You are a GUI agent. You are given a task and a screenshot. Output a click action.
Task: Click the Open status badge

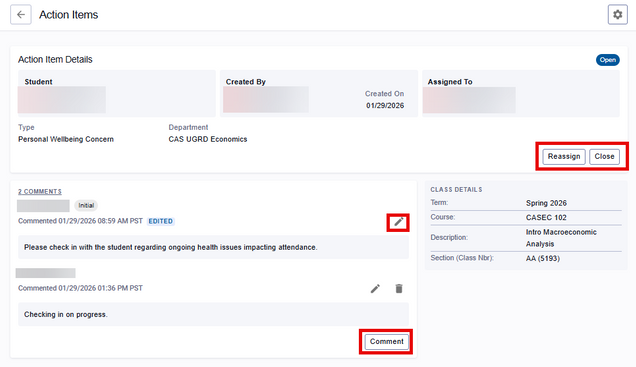coord(608,60)
